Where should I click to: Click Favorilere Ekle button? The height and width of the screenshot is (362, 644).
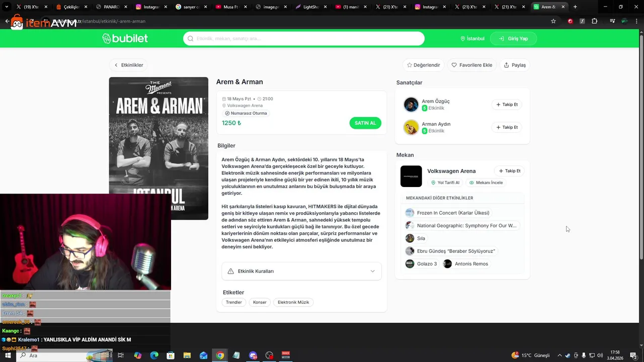[472, 65]
